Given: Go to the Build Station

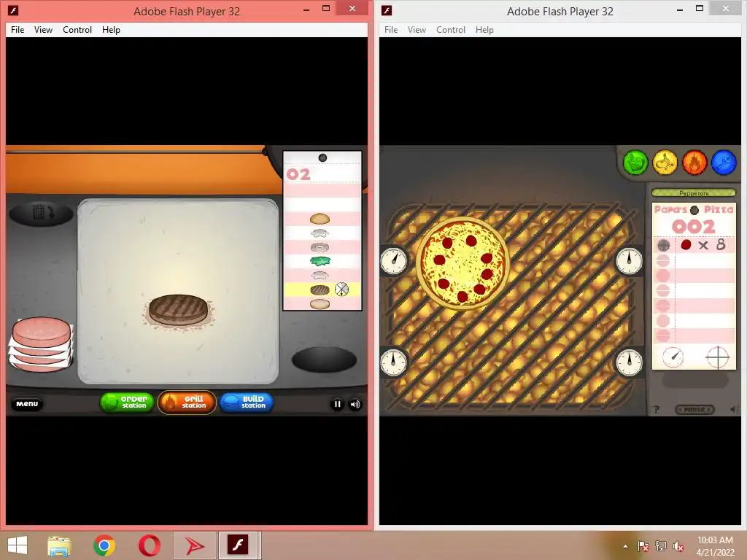Looking at the screenshot, I should click(247, 402).
